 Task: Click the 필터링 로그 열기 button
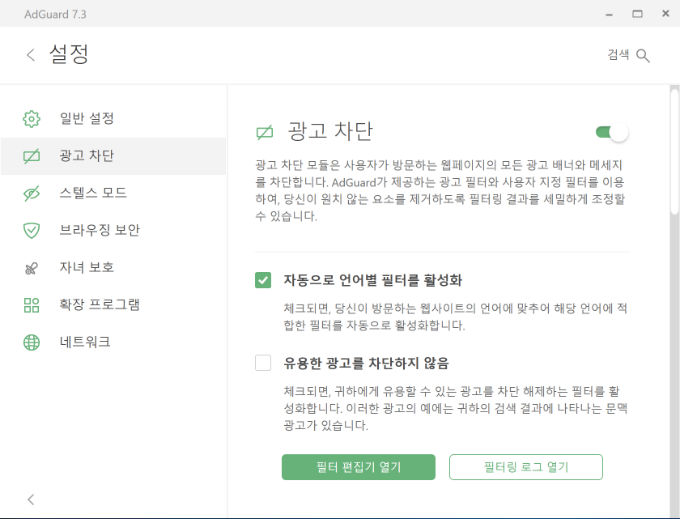pyautogui.click(x=526, y=467)
